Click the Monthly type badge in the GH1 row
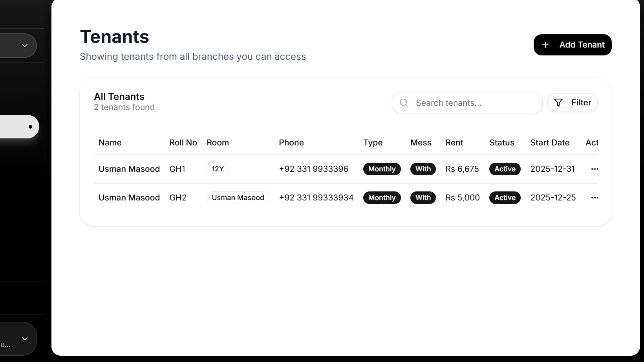The height and width of the screenshot is (362, 644). click(382, 169)
